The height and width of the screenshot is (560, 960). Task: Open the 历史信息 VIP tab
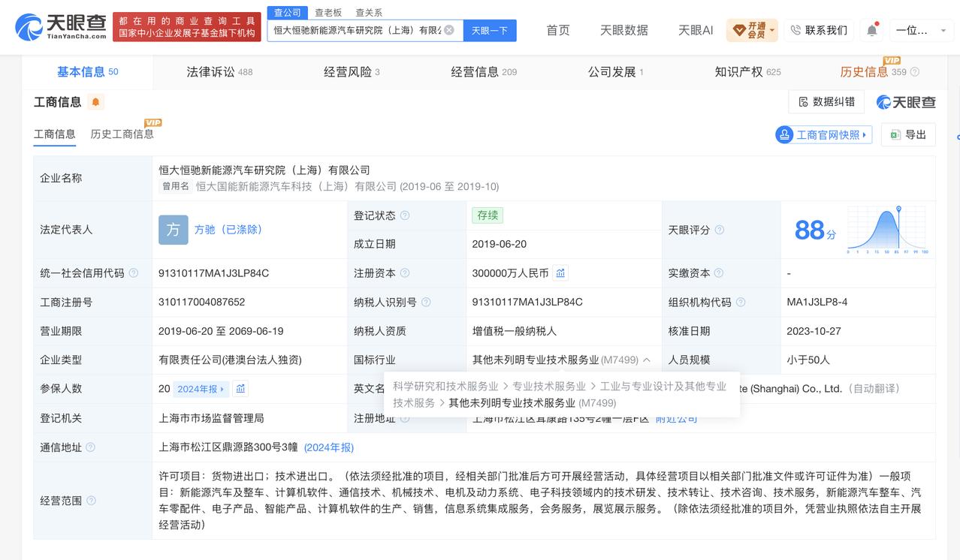coord(874,72)
